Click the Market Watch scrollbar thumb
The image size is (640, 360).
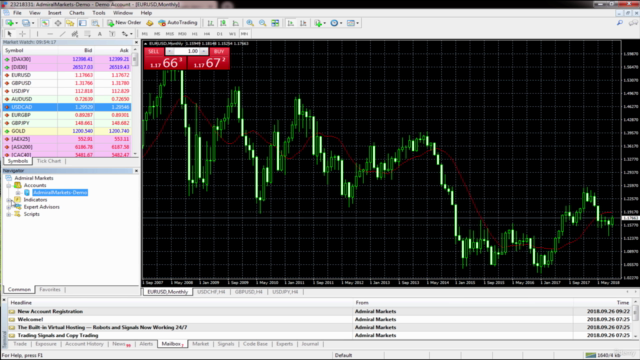click(135, 60)
